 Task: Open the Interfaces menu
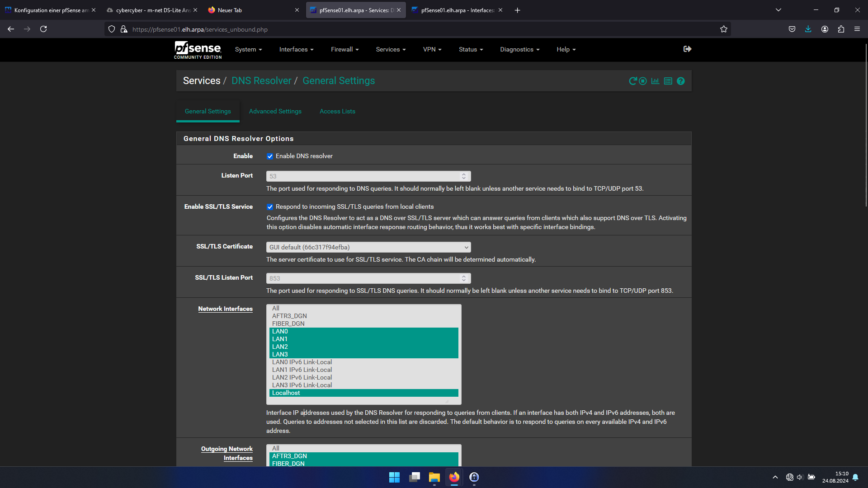[296, 50]
